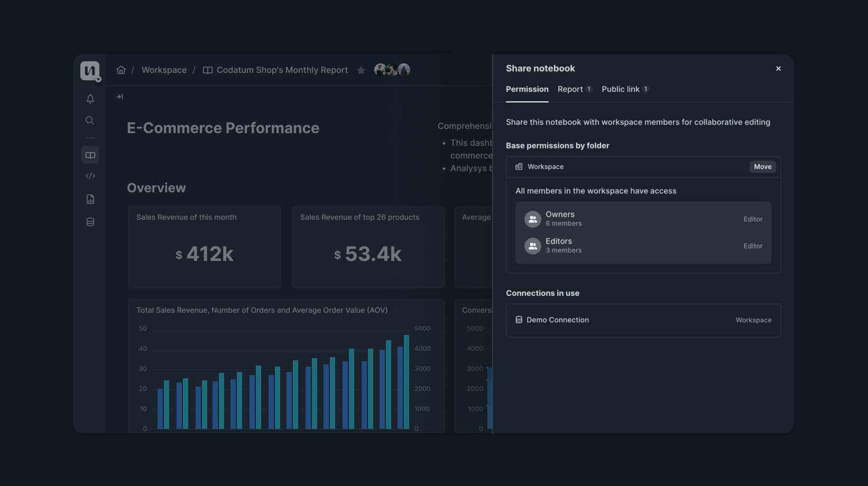The width and height of the screenshot is (868, 486).
Task: Click the Demo Connection database icon
Action: coord(519,320)
